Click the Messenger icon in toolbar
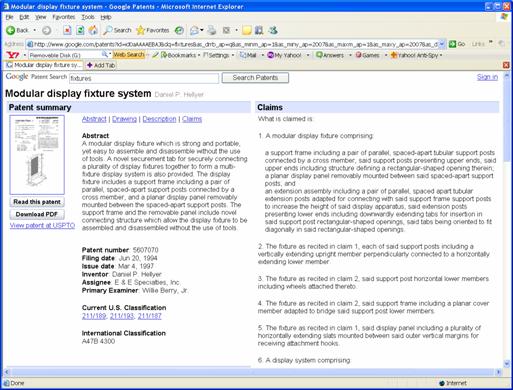The width and height of the screenshot is (513, 390). pos(273,30)
